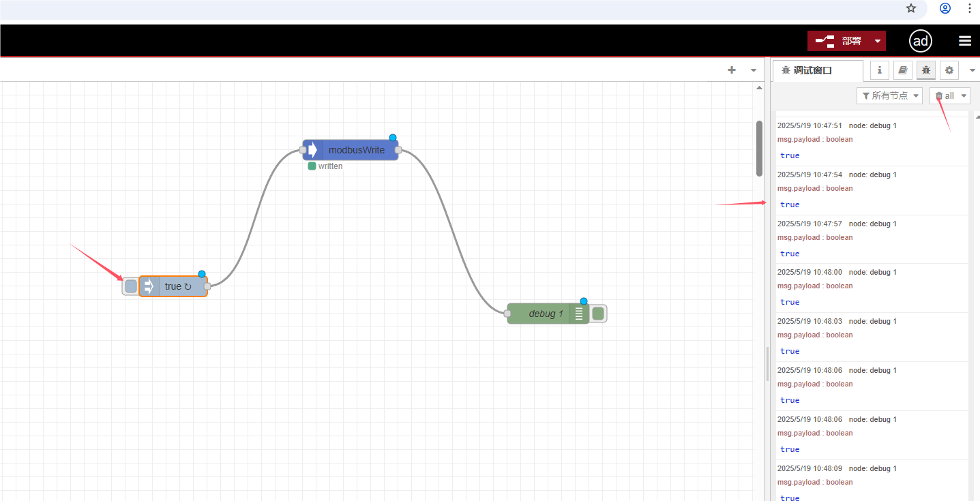980x501 pixels.
Task: Open the user account 'ad' menu
Action: coord(920,41)
